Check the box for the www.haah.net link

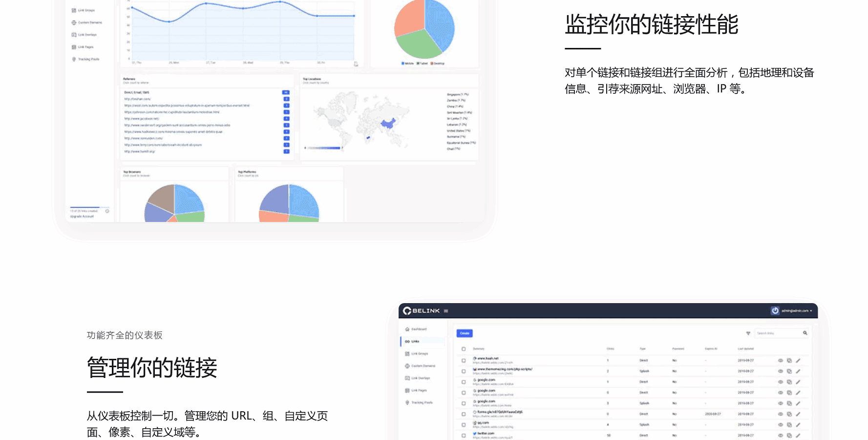[x=464, y=360]
